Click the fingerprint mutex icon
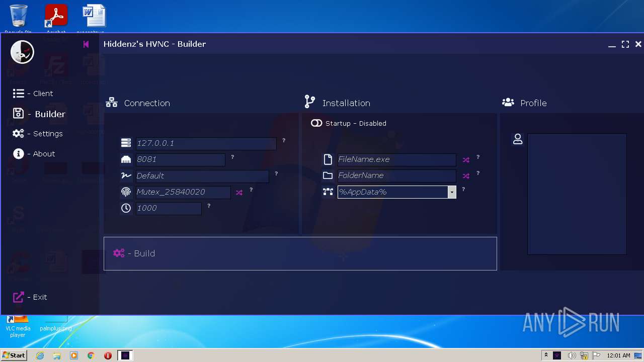This screenshot has width=644, height=362. point(126,192)
